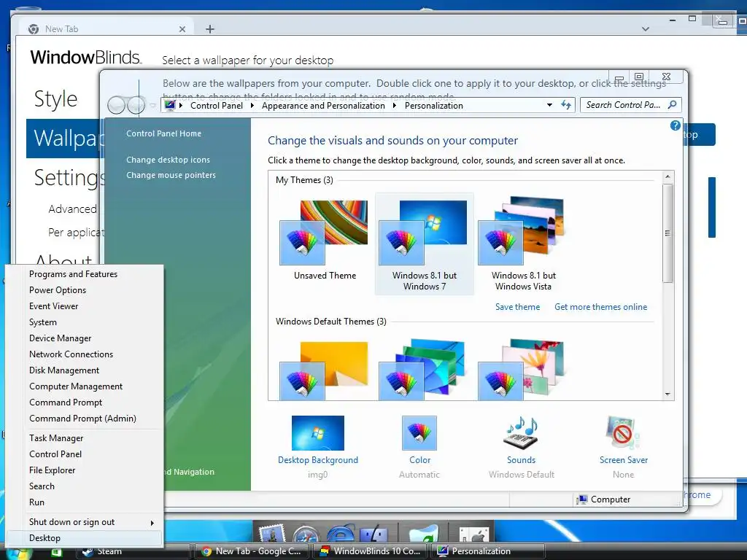
Task: Open Control Panel Home link
Action: pos(164,134)
